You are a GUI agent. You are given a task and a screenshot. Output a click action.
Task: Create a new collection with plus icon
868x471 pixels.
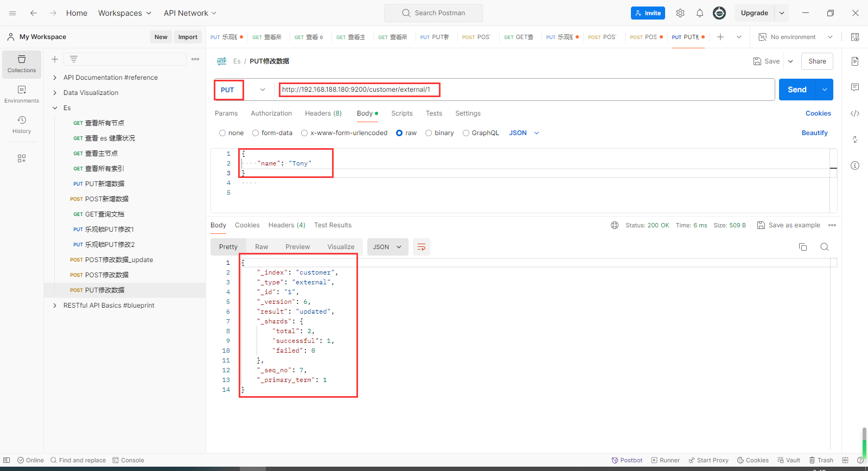pyautogui.click(x=55, y=59)
